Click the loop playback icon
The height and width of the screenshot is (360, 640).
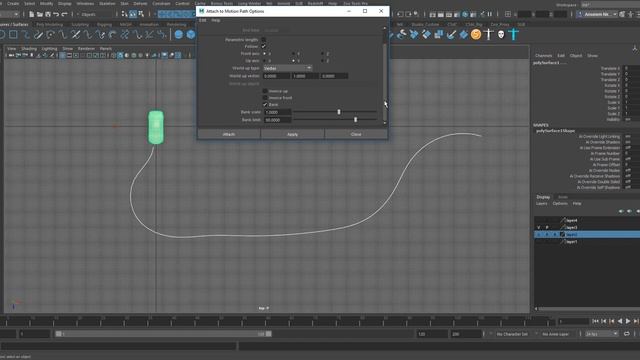(x=627, y=334)
